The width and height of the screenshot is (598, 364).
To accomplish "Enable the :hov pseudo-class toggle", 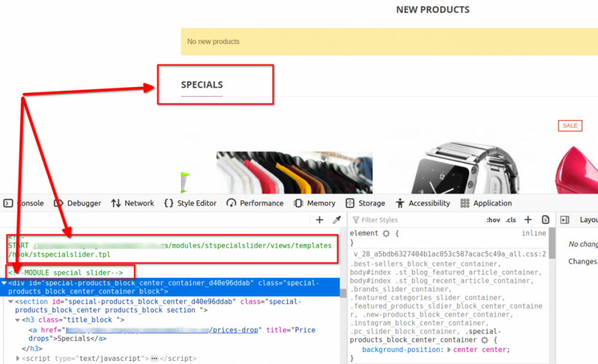I will [493, 219].
